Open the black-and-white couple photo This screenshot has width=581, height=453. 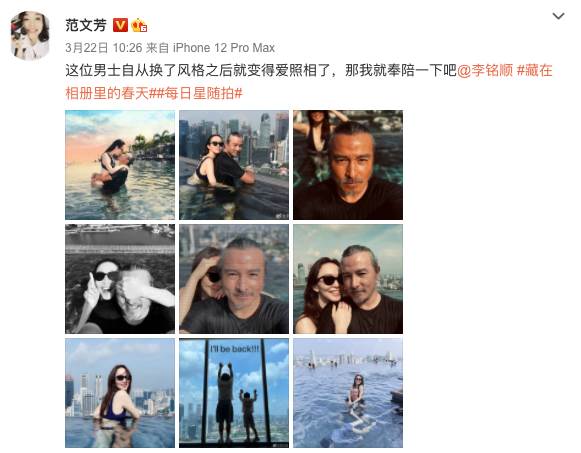(120, 279)
